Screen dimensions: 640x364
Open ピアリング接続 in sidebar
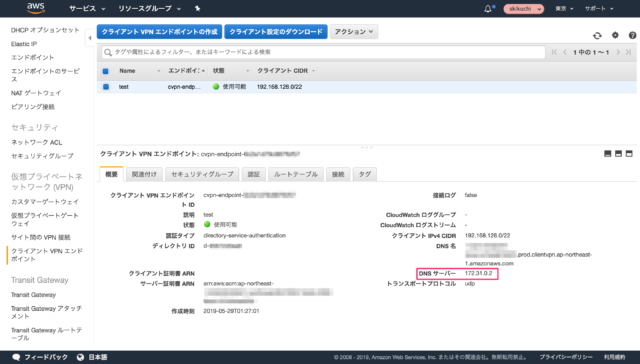click(33, 107)
